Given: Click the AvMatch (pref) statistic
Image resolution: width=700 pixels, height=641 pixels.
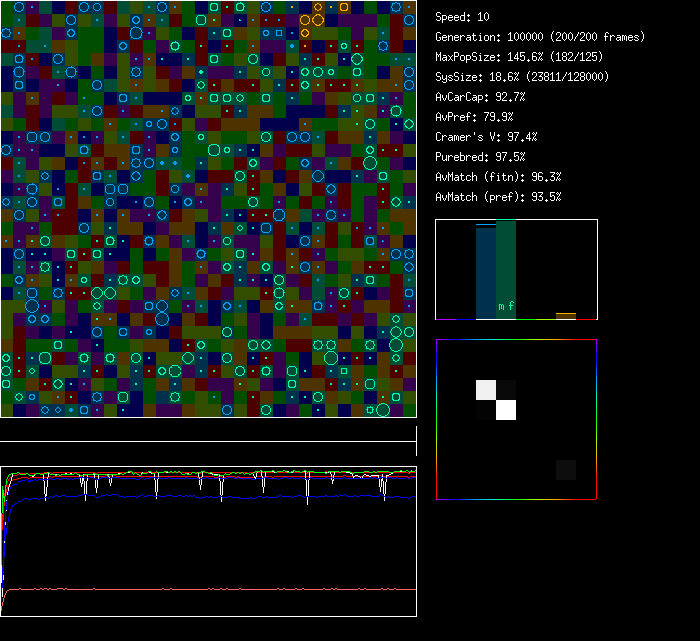Looking at the screenshot, I should point(498,197).
